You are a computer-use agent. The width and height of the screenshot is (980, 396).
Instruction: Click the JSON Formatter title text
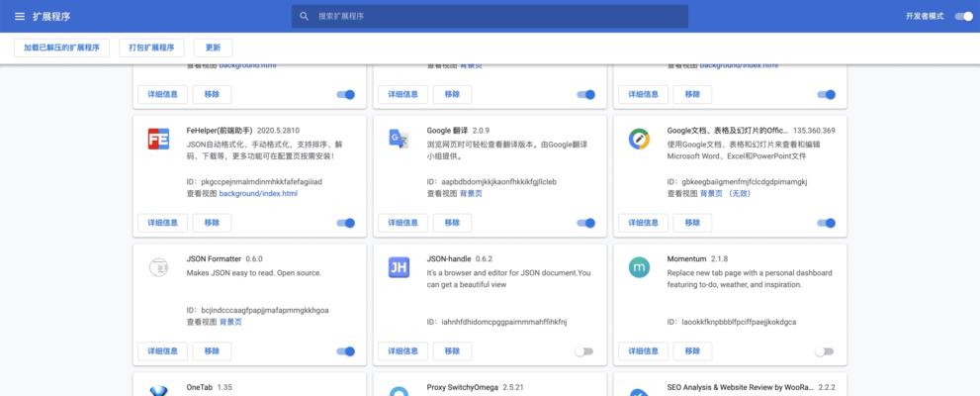(x=214, y=259)
